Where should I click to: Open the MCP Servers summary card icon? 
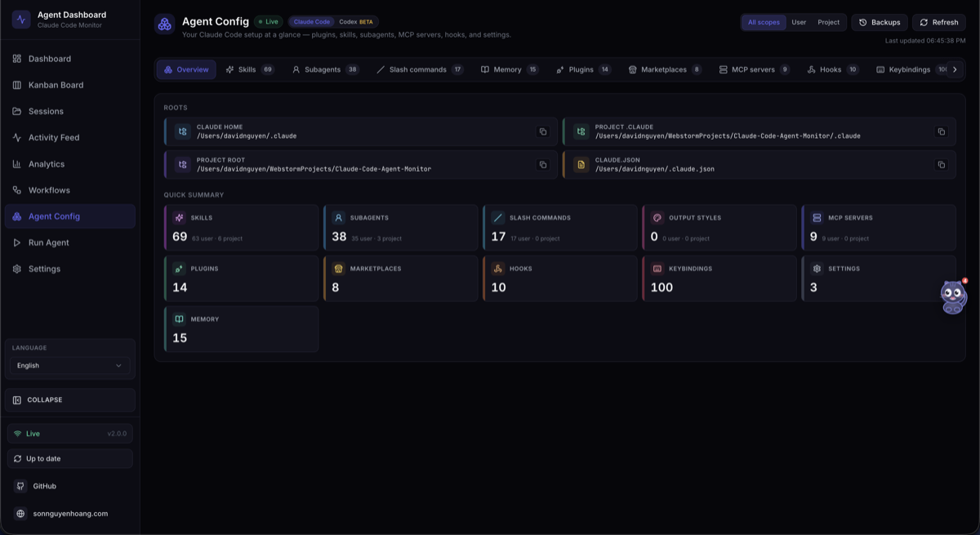pos(816,218)
